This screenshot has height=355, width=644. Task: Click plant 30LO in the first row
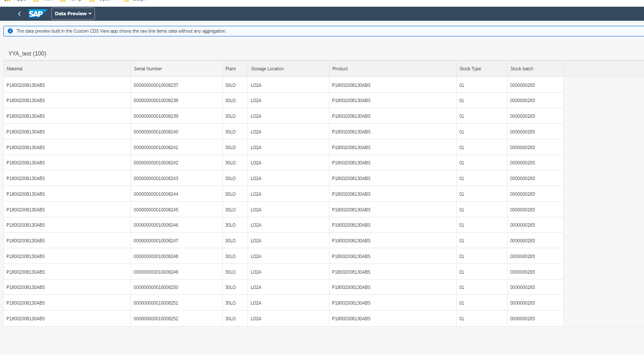(230, 85)
